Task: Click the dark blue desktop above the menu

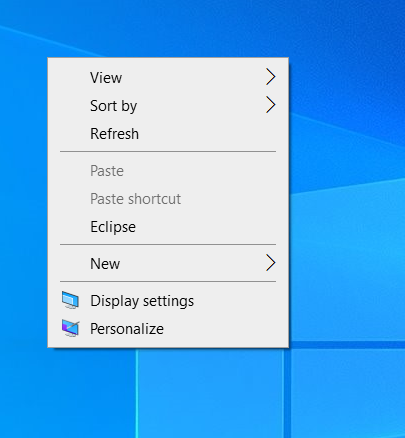Action: click(x=200, y=27)
